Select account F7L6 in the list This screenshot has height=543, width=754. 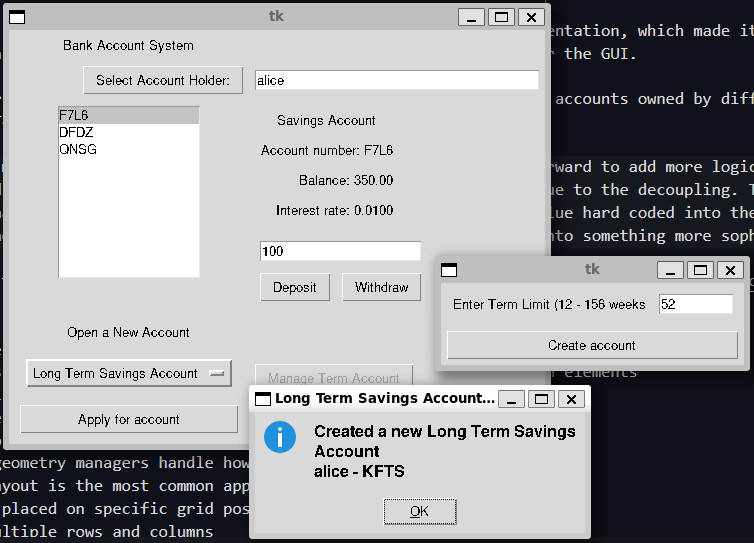pos(74,115)
